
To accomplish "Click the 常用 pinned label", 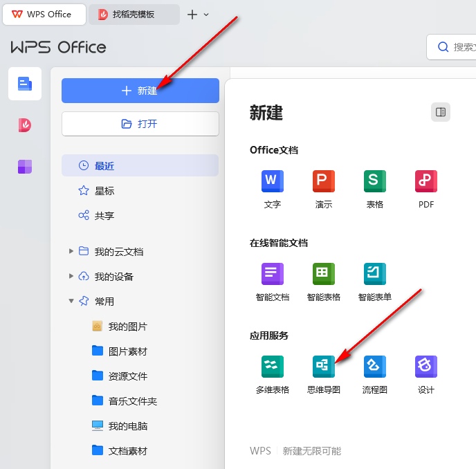I will [x=104, y=302].
